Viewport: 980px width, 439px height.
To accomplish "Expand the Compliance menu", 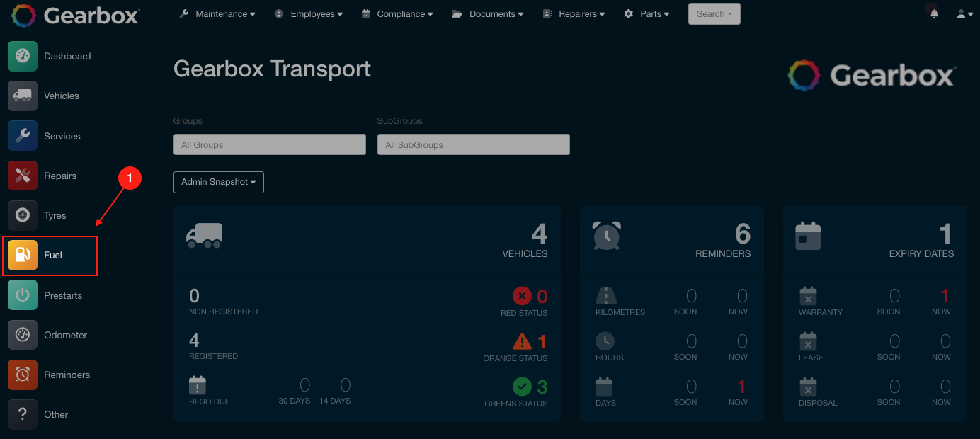I will (397, 13).
